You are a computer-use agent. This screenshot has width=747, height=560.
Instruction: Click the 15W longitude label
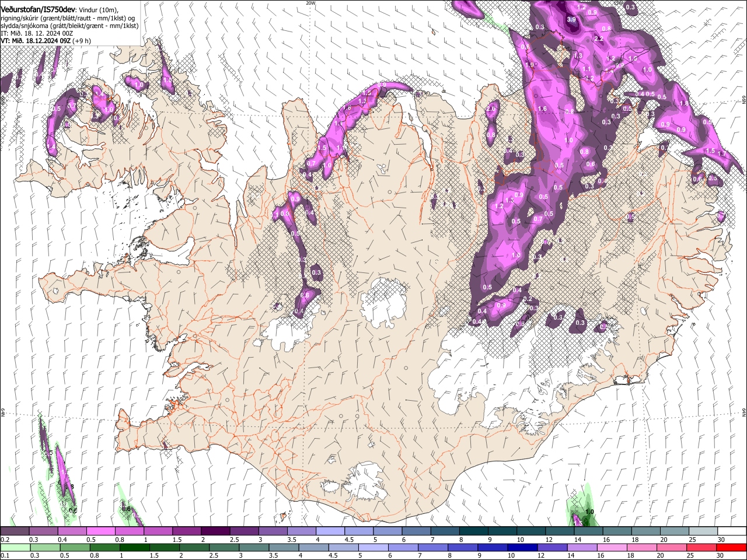(x=619, y=3)
